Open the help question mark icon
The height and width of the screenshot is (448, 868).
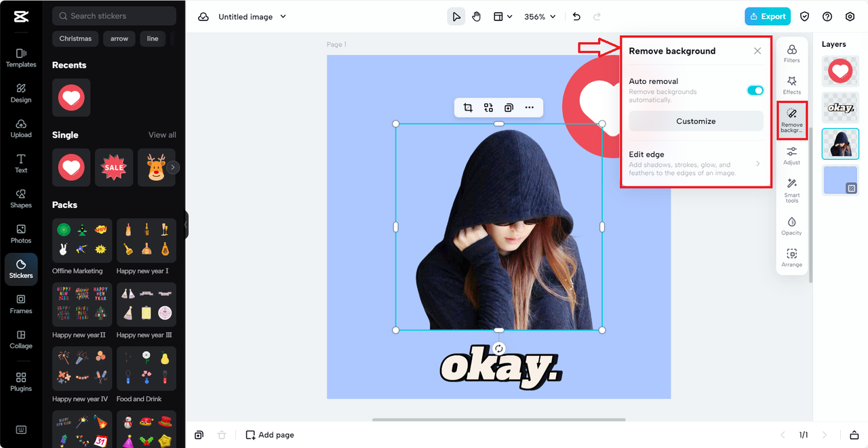[827, 16]
